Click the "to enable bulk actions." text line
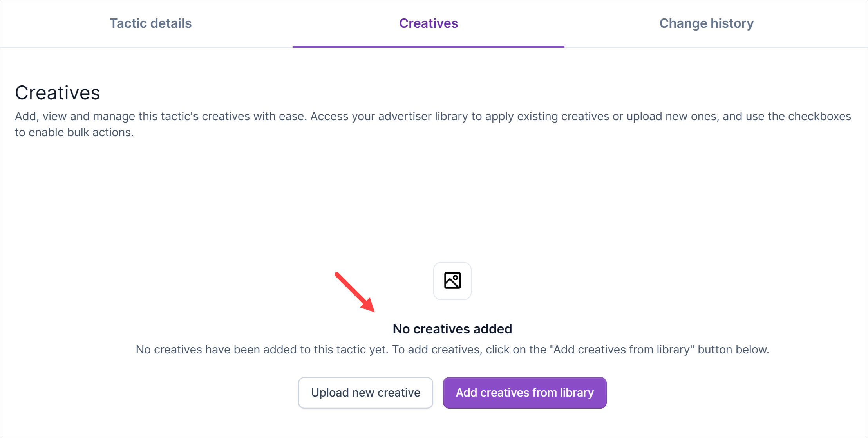The image size is (868, 438). pos(74,133)
